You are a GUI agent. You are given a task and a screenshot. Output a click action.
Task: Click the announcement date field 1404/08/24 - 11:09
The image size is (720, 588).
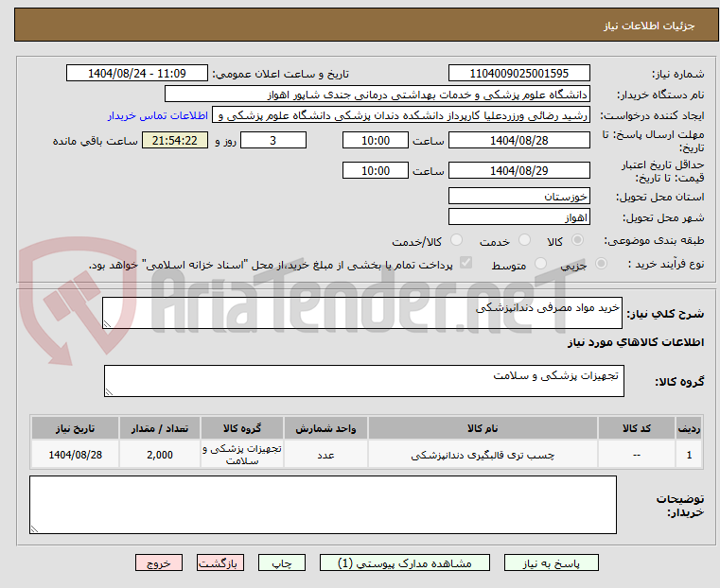point(137,74)
